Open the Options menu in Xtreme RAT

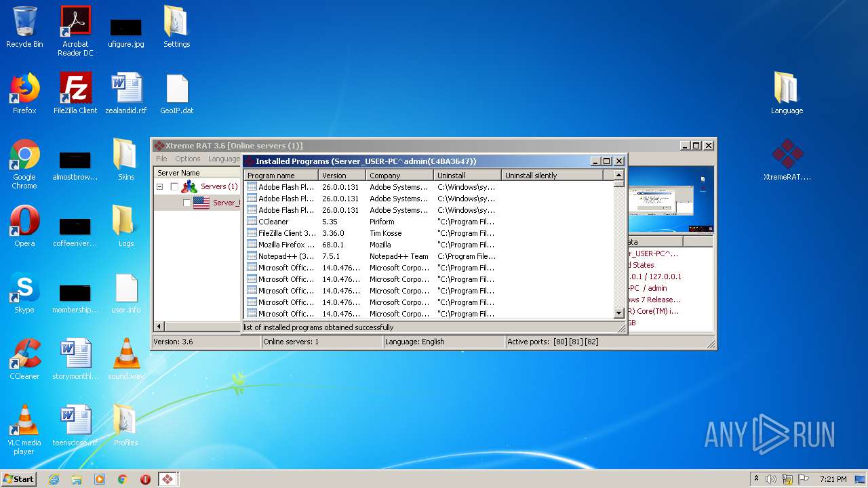[x=188, y=159]
